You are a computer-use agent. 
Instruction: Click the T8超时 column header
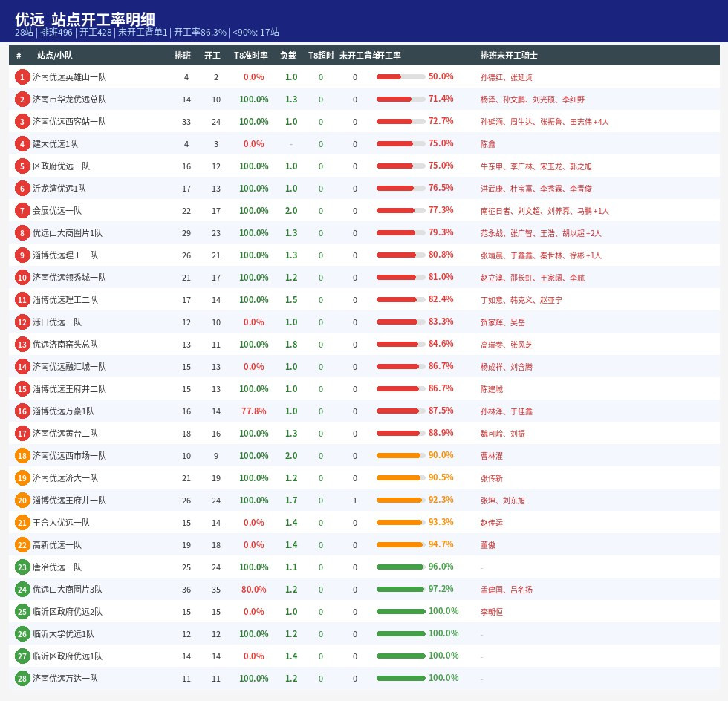(x=321, y=55)
